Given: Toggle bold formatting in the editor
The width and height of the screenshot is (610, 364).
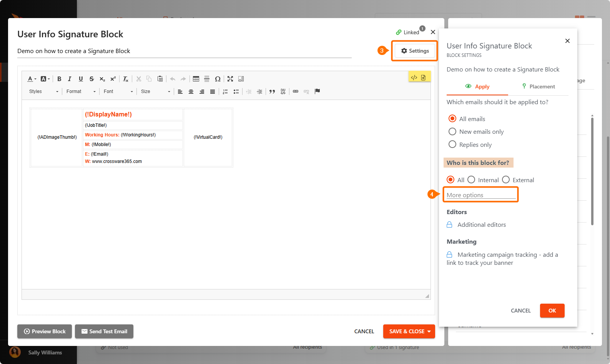Looking at the screenshot, I should pos(59,79).
